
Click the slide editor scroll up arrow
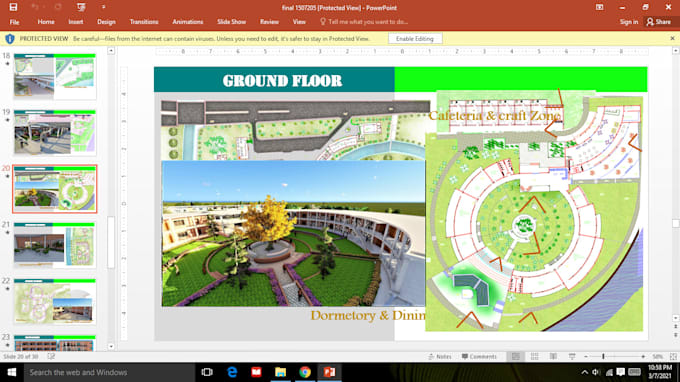pos(676,51)
